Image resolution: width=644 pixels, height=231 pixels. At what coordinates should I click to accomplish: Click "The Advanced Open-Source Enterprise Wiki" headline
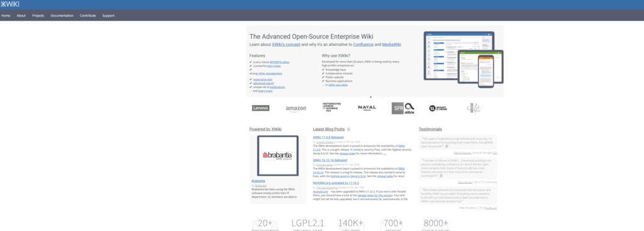(311, 36)
